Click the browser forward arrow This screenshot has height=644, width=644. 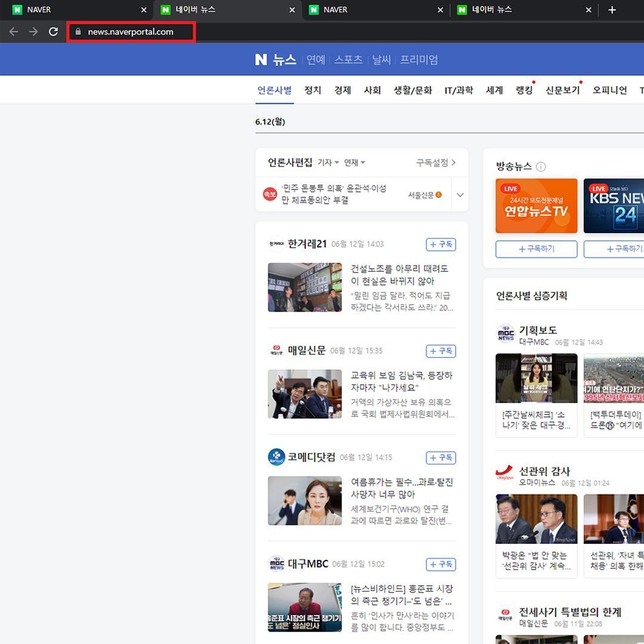(33, 32)
